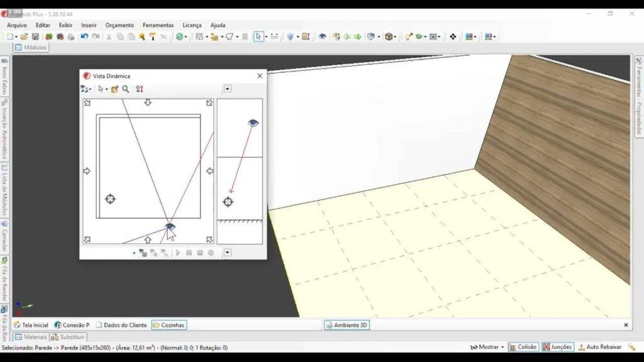Open the 3D cube view dropdown
Screen dimensions: 644x362
click(x=379, y=37)
